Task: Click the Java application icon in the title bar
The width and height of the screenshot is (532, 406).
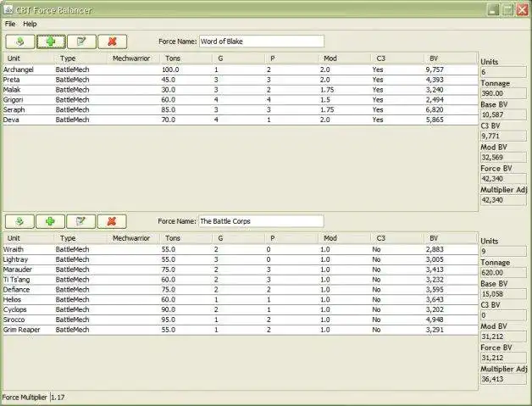Action: pos(8,9)
